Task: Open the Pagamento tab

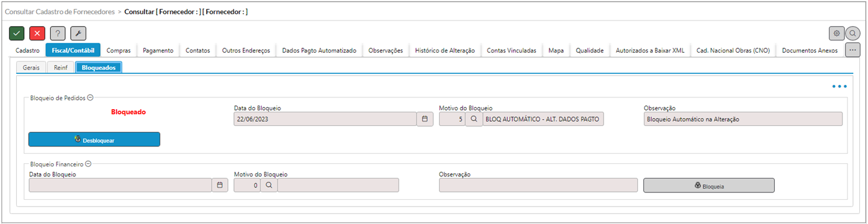Action: point(158,50)
